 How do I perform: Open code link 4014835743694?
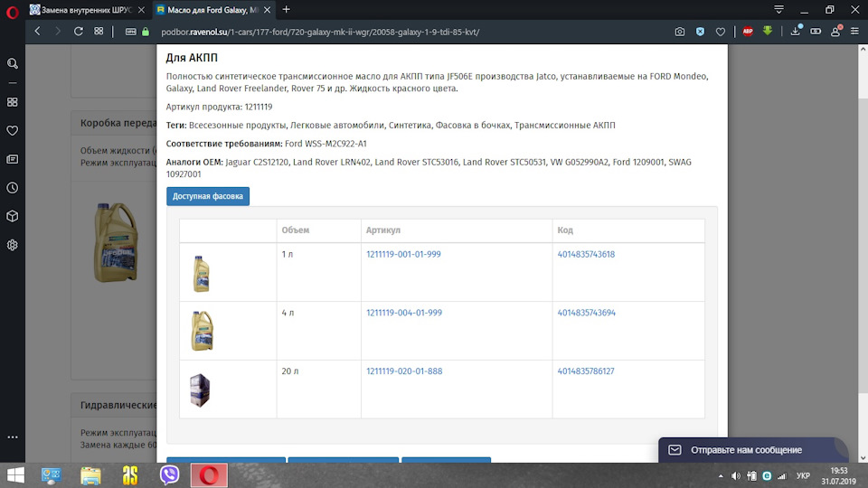point(586,313)
